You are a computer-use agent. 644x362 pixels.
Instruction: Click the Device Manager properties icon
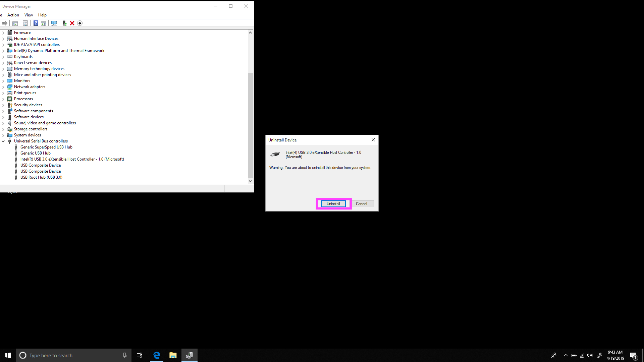[25, 23]
